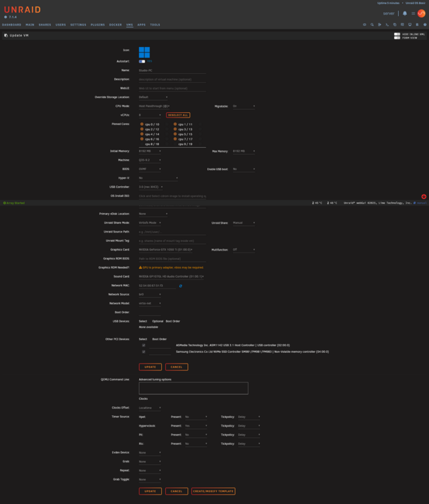The width and height of the screenshot is (429, 504).
Task: Regenerate the Network MAC with refresh icon
Action: click(x=181, y=286)
